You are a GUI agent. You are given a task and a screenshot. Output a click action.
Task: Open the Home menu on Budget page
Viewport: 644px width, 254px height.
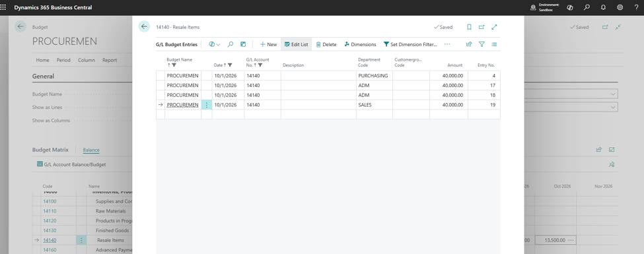[x=43, y=60]
